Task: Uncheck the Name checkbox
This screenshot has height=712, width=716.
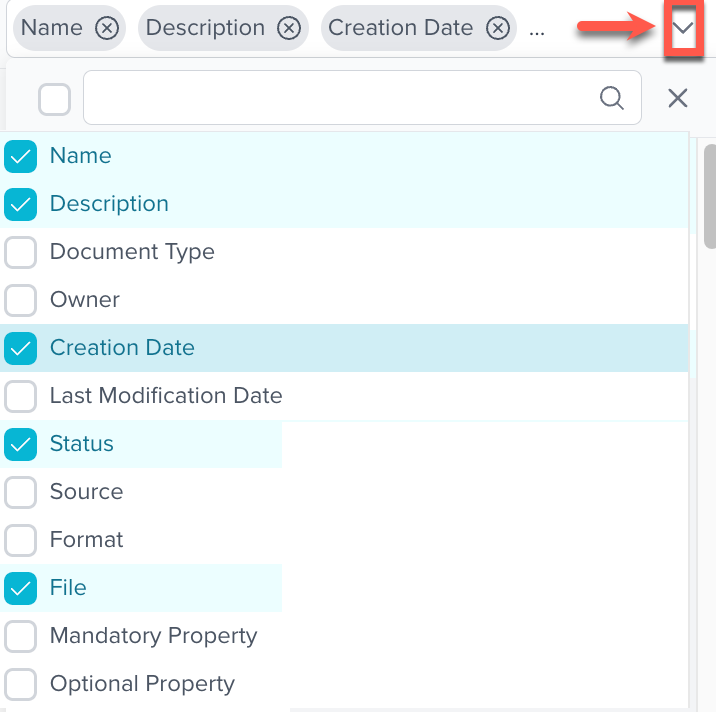Action: 21,156
